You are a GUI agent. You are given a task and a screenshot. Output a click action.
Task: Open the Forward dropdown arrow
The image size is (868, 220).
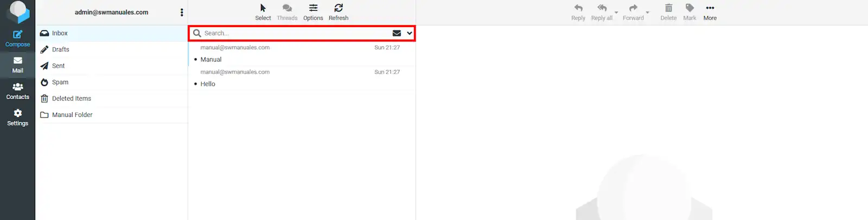[x=647, y=12]
